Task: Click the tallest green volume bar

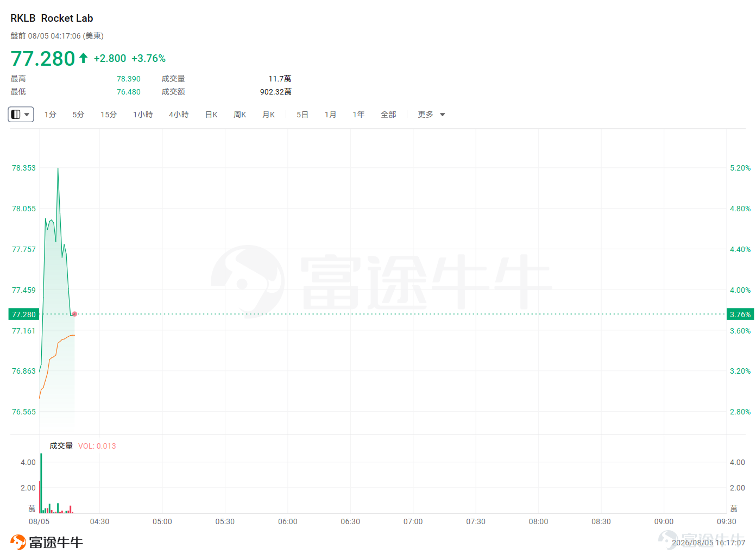Action: [x=41, y=483]
